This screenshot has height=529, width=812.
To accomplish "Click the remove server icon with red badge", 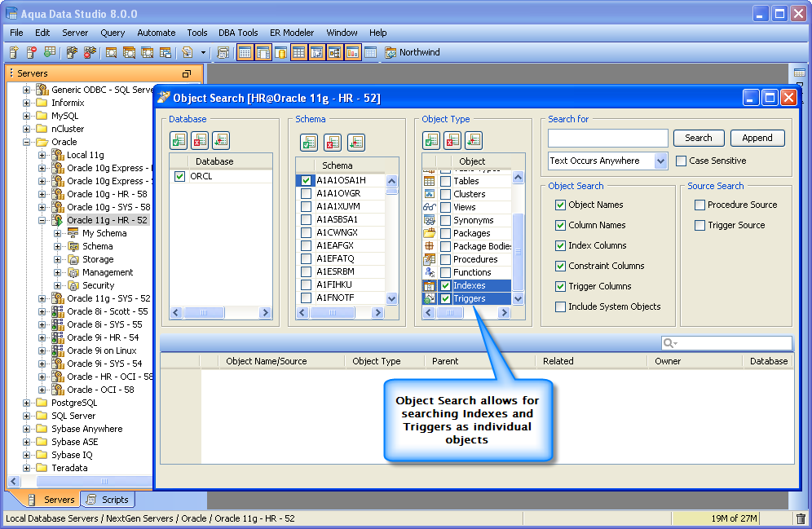I will click(x=32, y=52).
